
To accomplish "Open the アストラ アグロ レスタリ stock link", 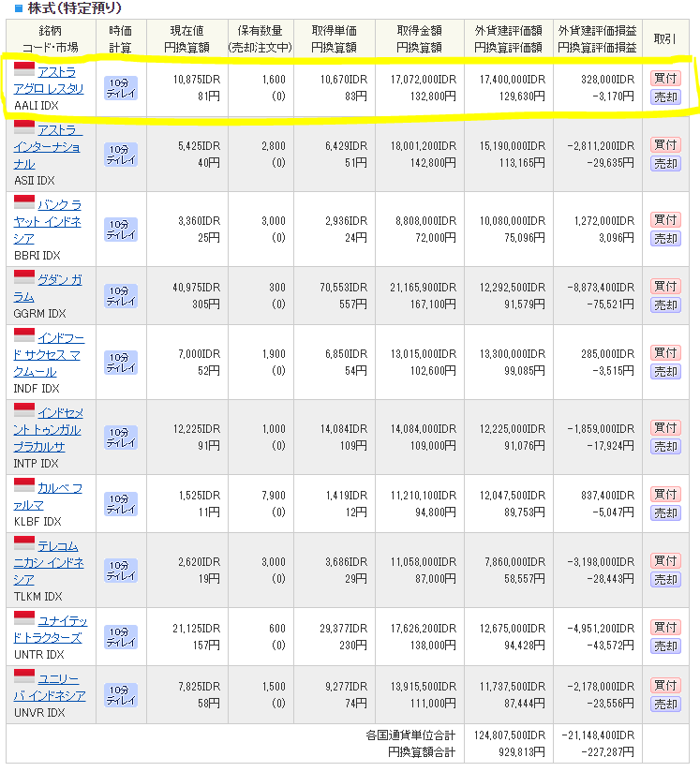I will pos(60,81).
